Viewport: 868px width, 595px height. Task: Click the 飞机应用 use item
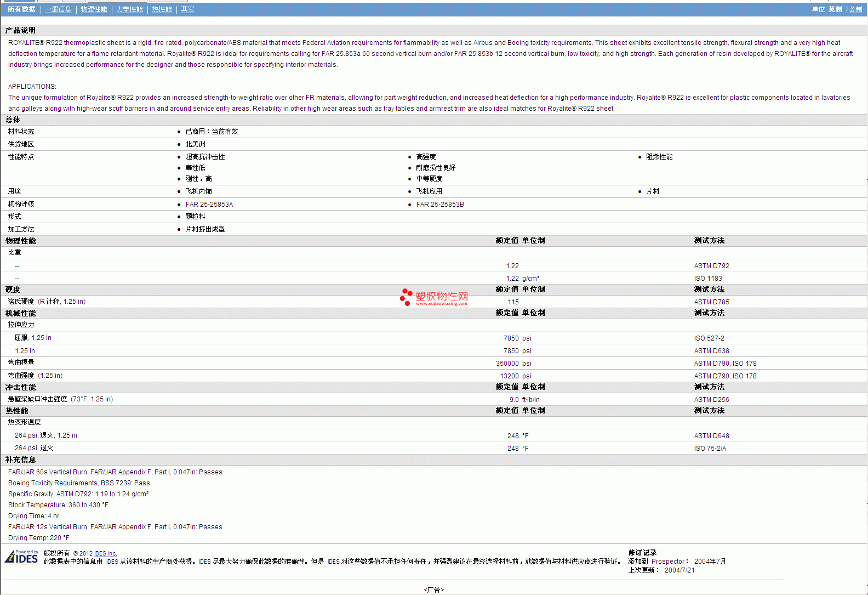coord(429,191)
